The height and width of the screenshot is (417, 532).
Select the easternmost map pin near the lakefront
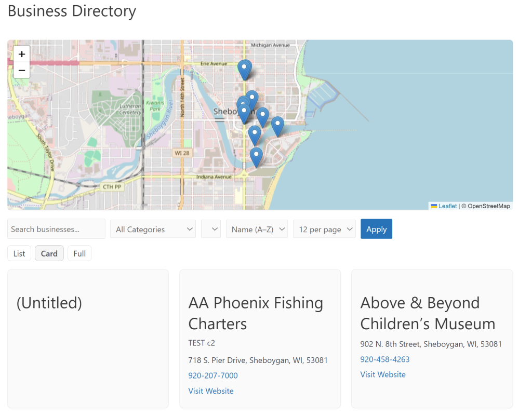277,124
